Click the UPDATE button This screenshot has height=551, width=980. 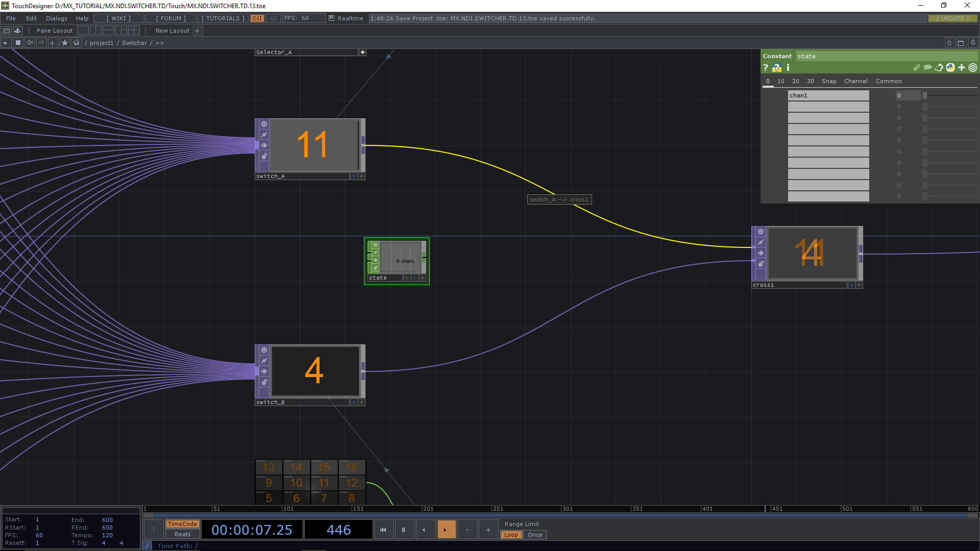pos(952,18)
